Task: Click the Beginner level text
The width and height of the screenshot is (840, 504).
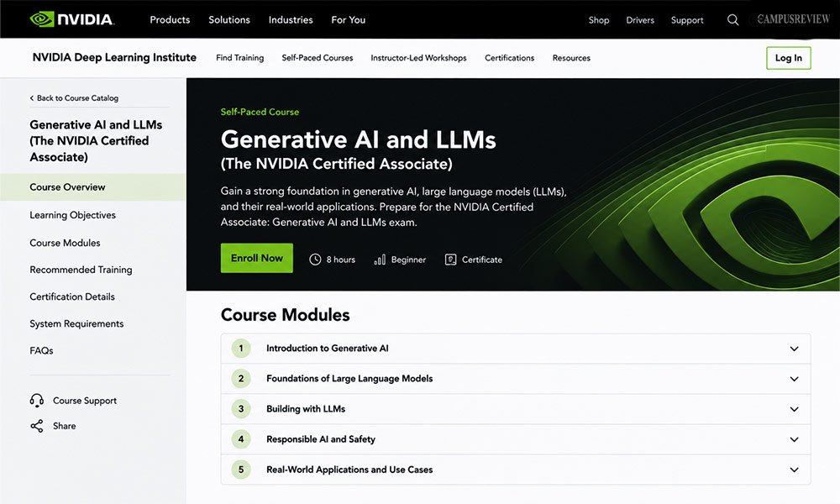Action: point(409,260)
